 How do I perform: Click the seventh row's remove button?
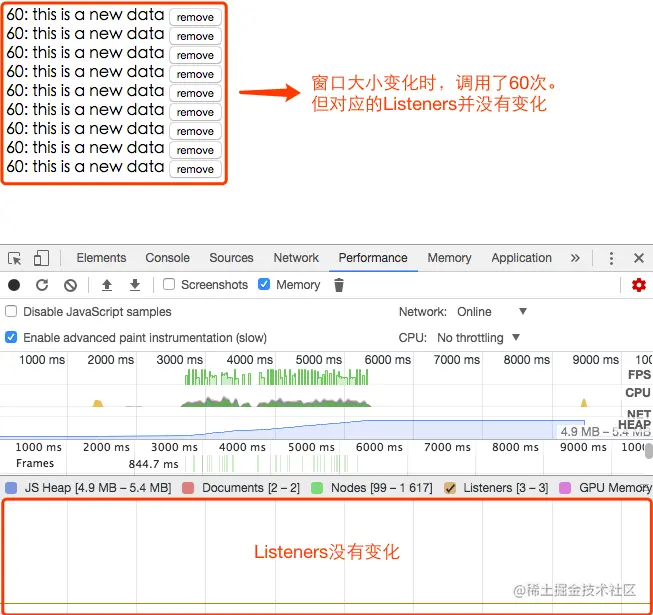[x=195, y=131]
